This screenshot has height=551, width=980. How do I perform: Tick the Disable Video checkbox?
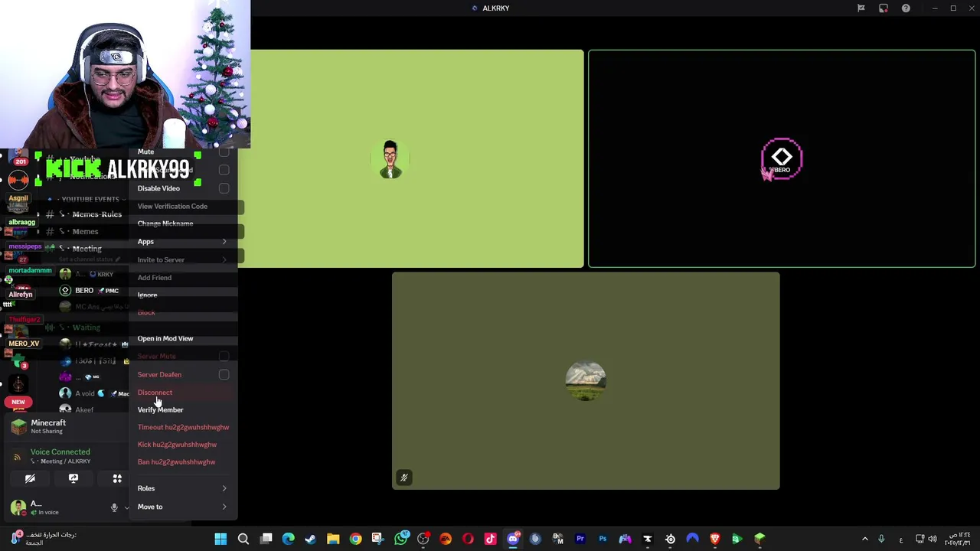pyautogui.click(x=224, y=188)
